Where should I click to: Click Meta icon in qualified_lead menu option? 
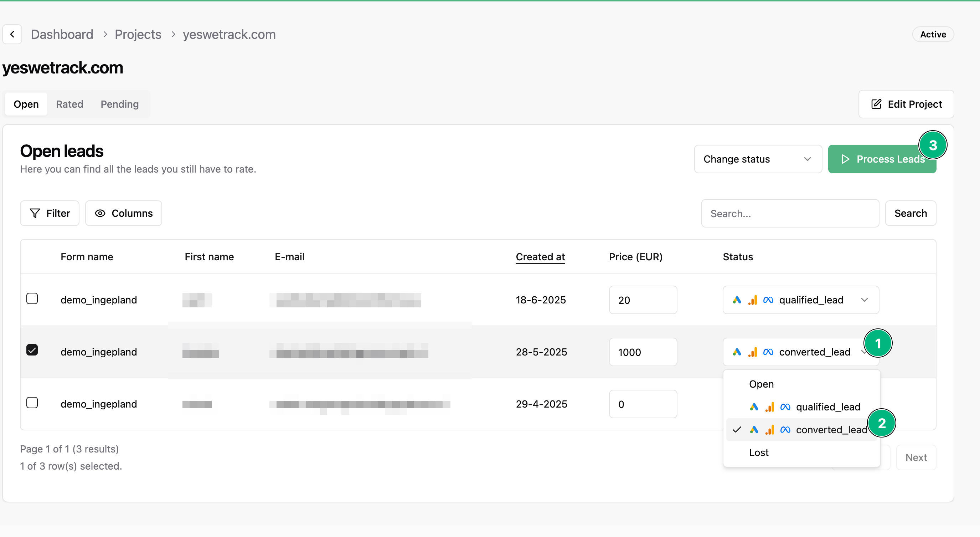[x=785, y=407]
